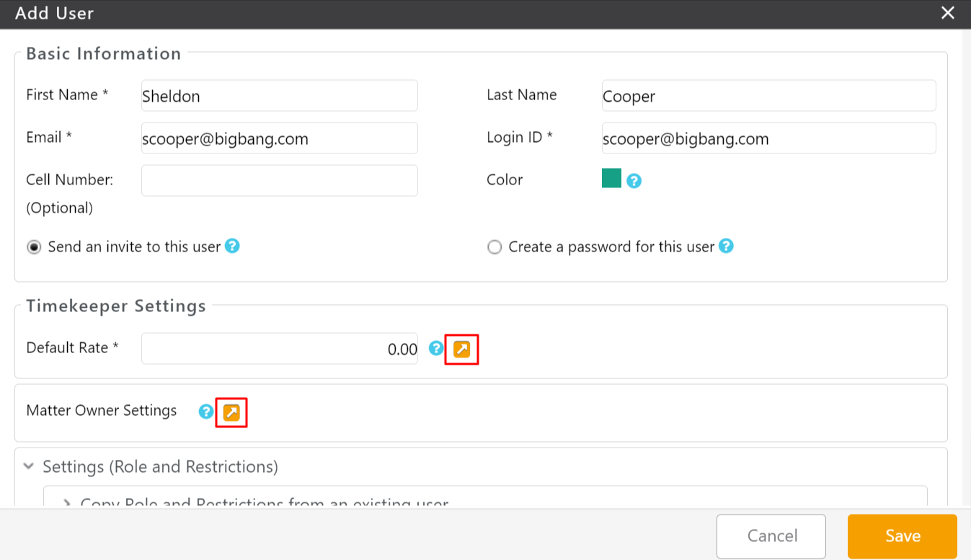
Task: Select Send an invite to this user
Action: [33, 247]
